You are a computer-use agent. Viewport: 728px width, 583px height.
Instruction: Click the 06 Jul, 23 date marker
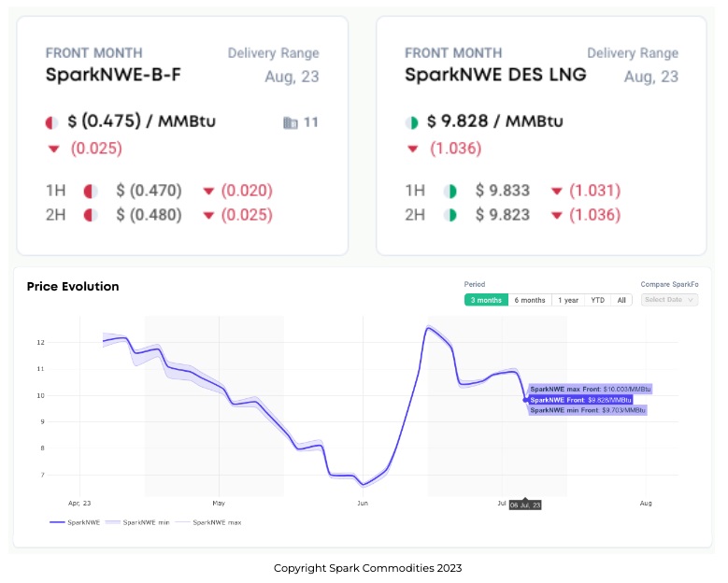(525, 505)
